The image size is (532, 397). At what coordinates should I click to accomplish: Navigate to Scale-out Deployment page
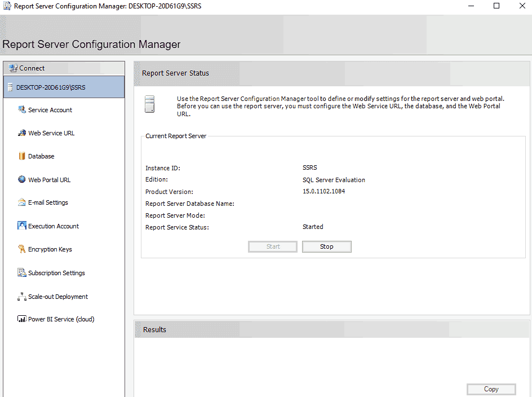pyautogui.click(x=58, y=297)
